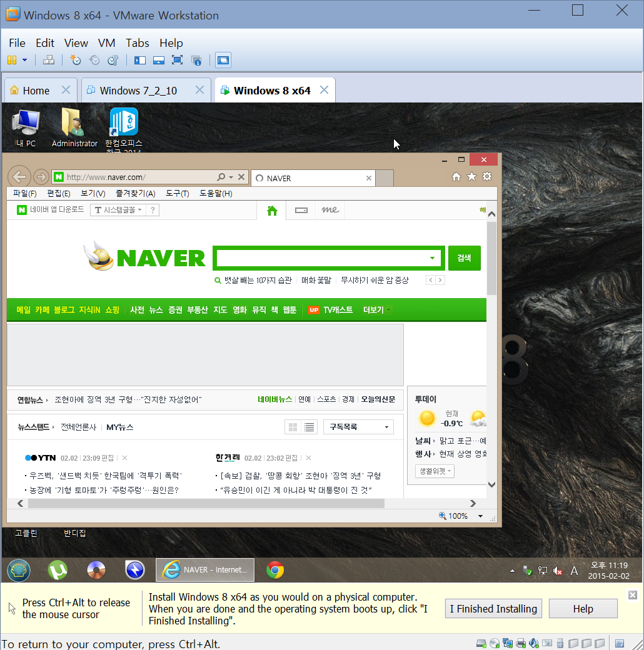Open Internet Explorer home page icon
This screenshot has width=644, height=650.
456,177
